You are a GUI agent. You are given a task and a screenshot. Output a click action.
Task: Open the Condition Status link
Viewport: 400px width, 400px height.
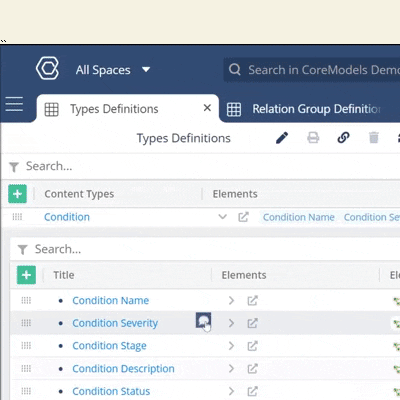(111, 391)
